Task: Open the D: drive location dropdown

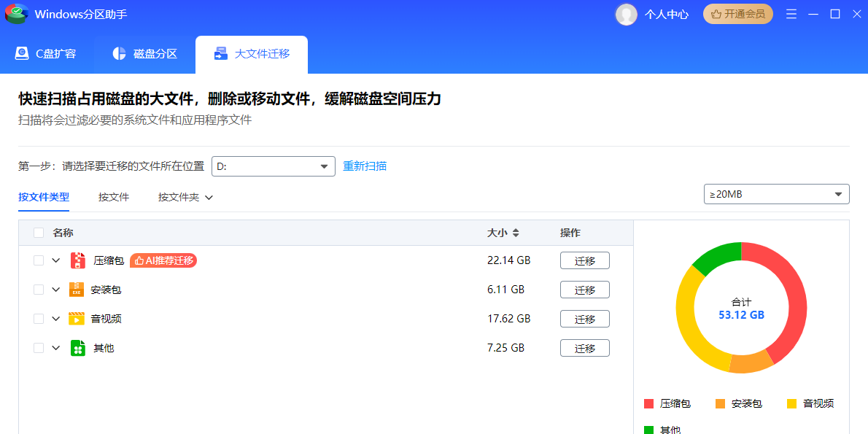Action: [274, 166]
